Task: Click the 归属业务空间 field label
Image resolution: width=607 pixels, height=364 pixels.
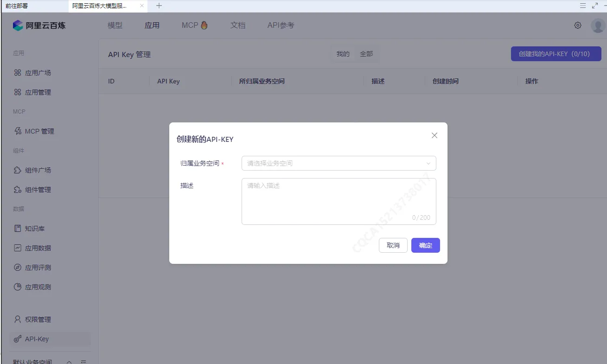Action: 200,163
